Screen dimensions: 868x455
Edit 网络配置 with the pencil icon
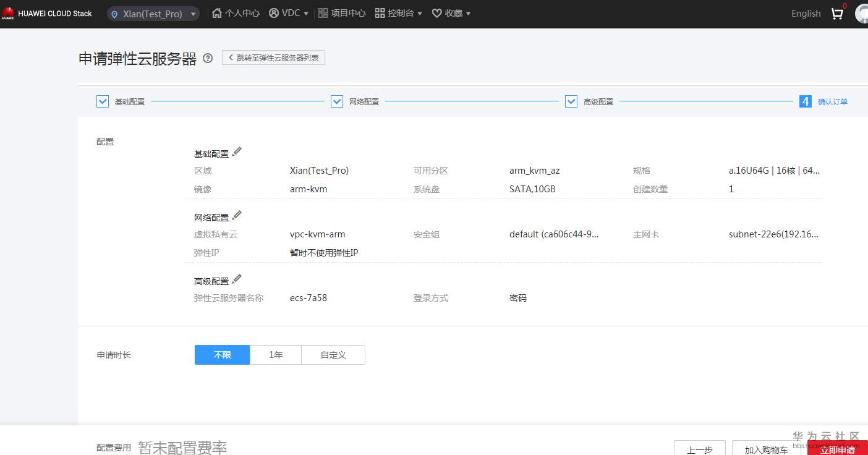(x=237, y=216)
